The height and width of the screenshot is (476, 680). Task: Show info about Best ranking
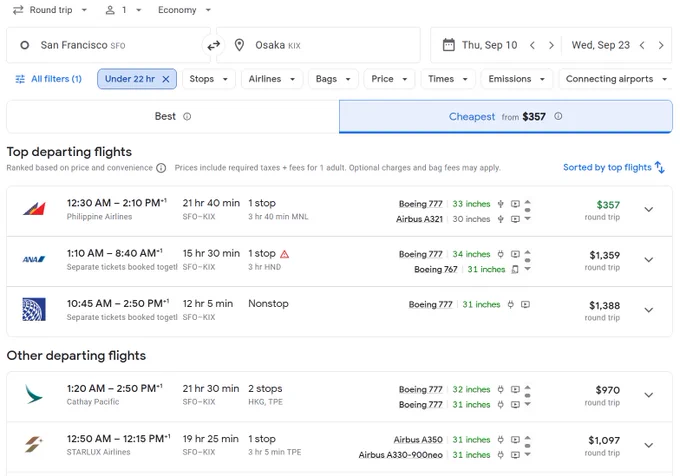187,117
